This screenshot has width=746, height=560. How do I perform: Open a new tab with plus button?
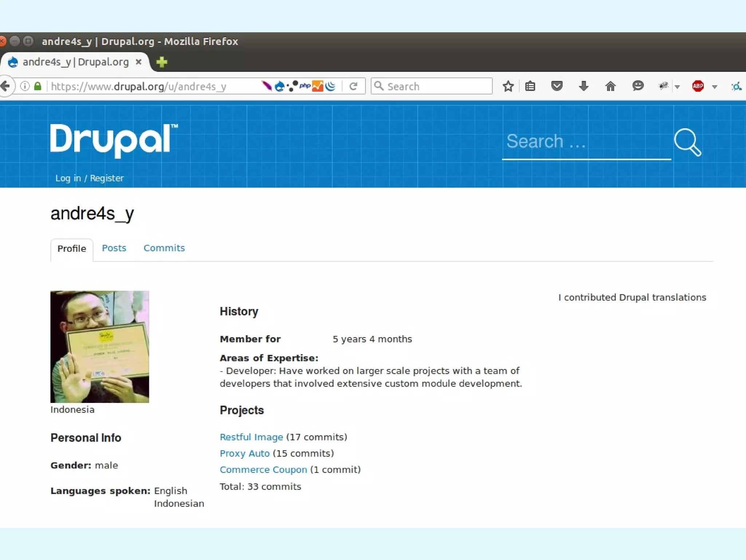click(162, 62)
